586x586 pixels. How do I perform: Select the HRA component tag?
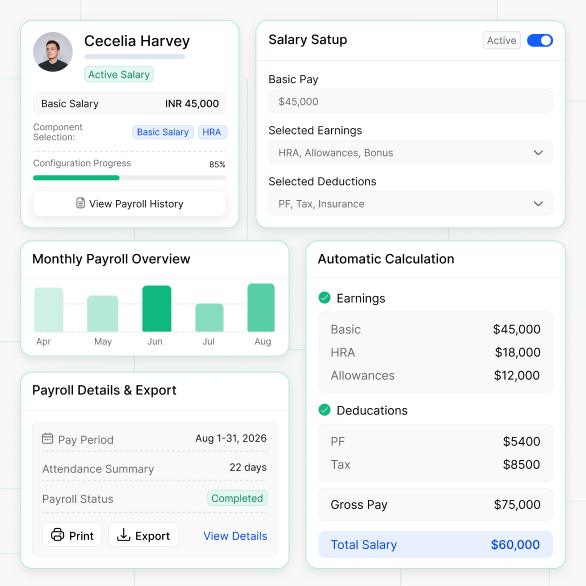pos(212,132)
